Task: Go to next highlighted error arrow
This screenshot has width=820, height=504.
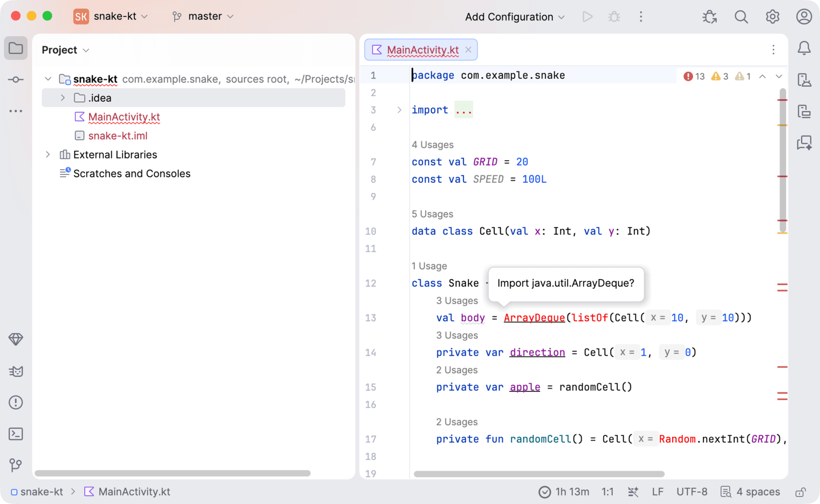Action: tap(779, 77)
